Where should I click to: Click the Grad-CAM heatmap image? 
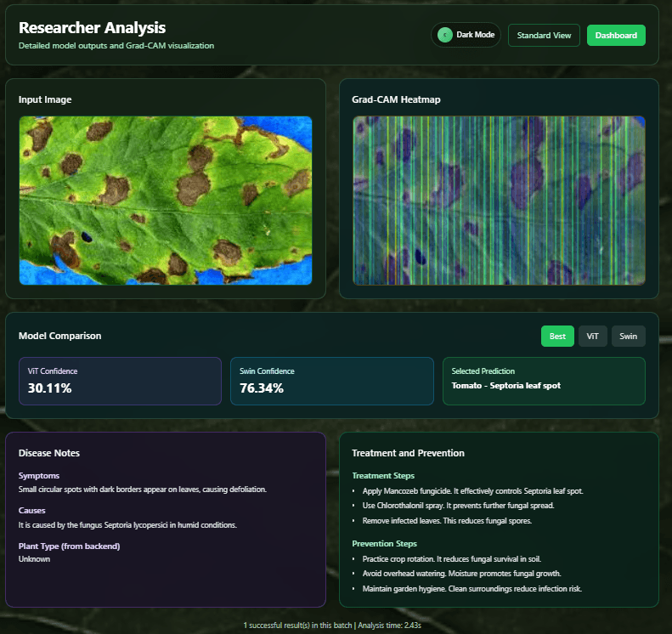pos(499,201)
